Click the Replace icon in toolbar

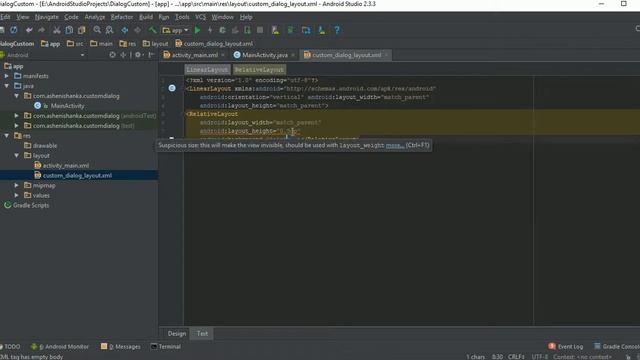click(109, 30)
